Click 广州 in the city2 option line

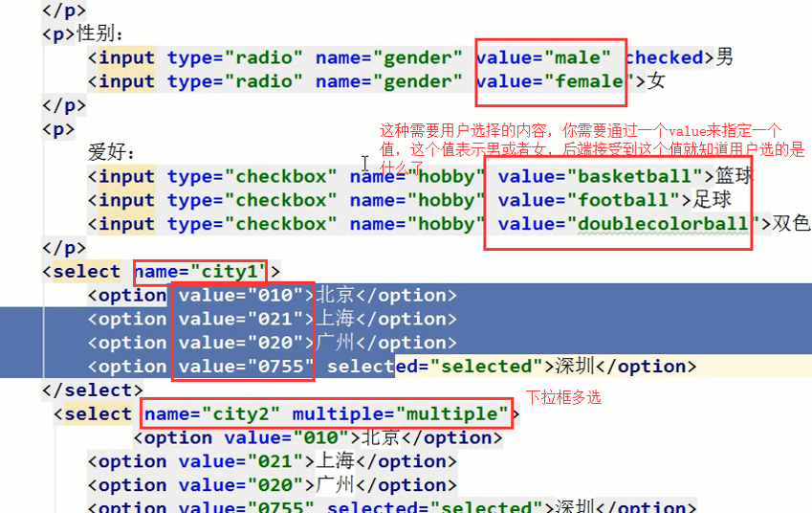(335, 485)
